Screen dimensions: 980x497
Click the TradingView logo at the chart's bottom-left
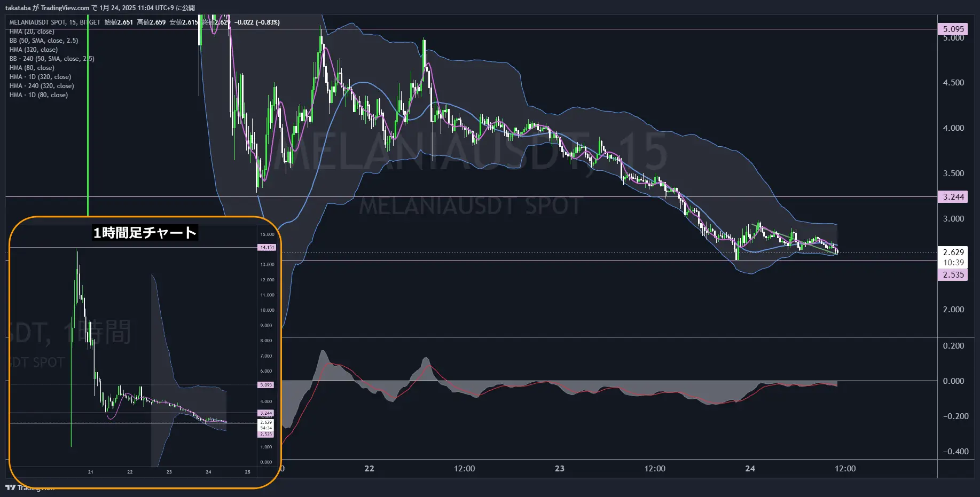[30, 487]
